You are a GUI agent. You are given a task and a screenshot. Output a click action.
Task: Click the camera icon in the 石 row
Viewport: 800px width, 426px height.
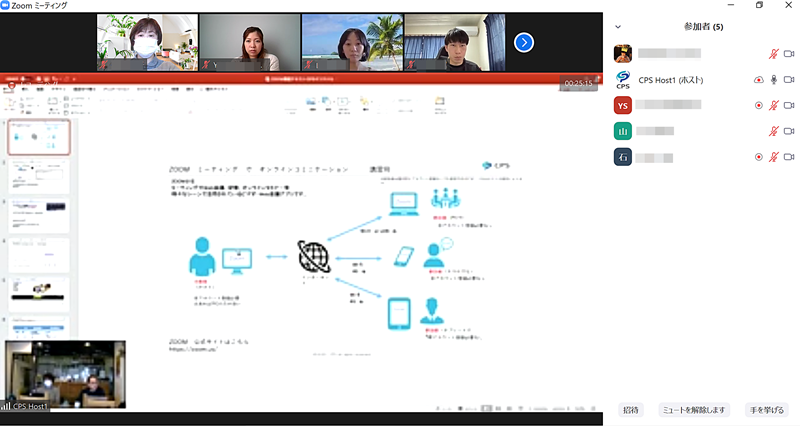pyautogui.click(x=789, y=157)
